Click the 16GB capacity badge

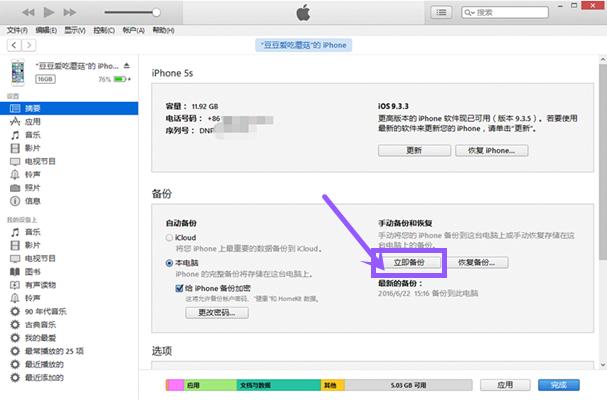tap(45, 79)
